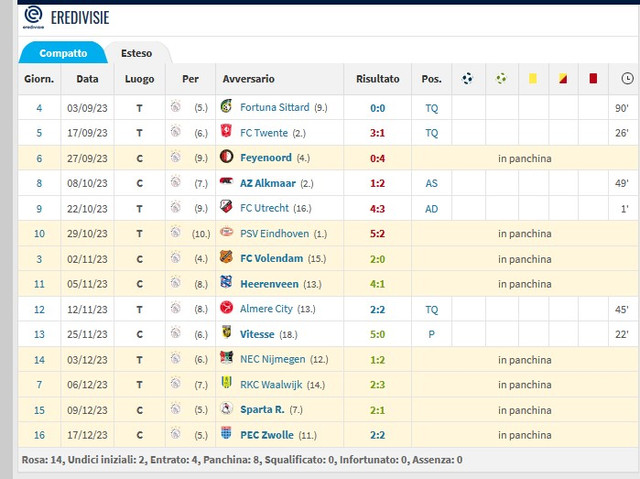This screenshot has width=640, height=479.
Task: Open the RKC Waalwijk team link
Action: (271, 385)
